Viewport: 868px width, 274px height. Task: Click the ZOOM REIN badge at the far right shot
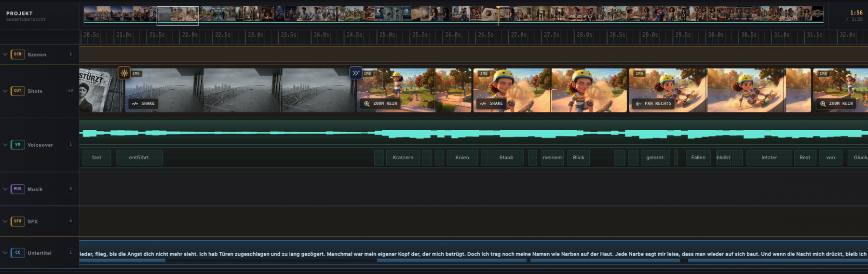(836, 104)
